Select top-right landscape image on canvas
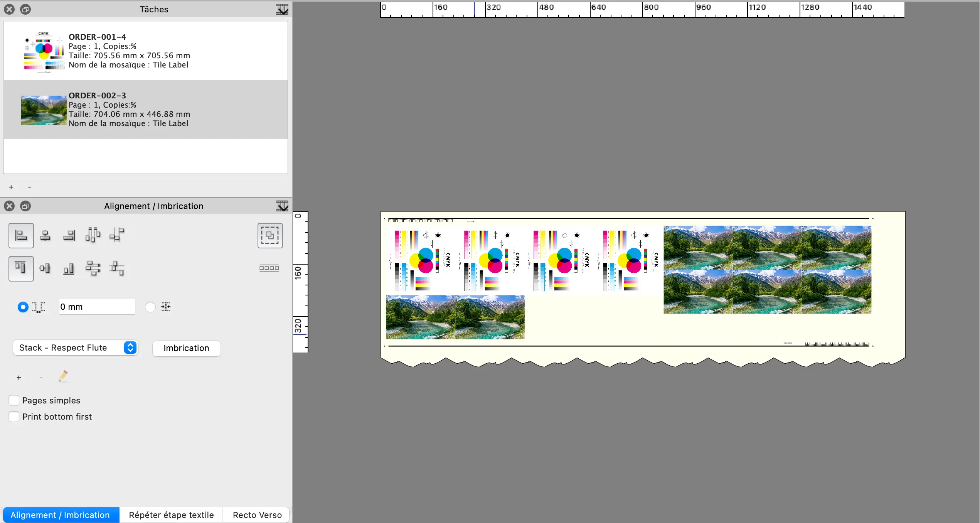 (837, 248)
